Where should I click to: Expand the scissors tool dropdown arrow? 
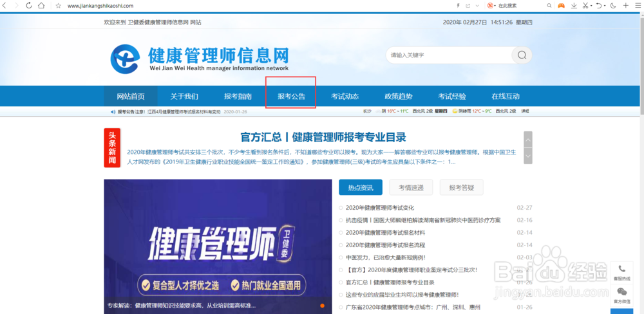click(591, 6)
